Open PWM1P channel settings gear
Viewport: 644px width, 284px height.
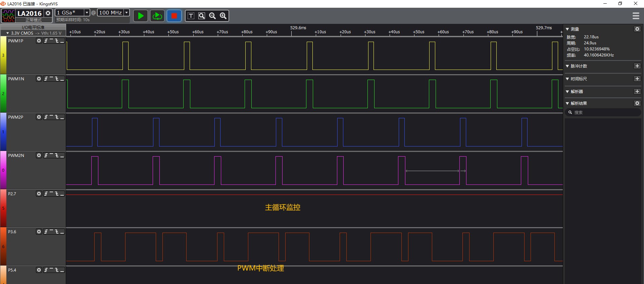pos(39,41)
